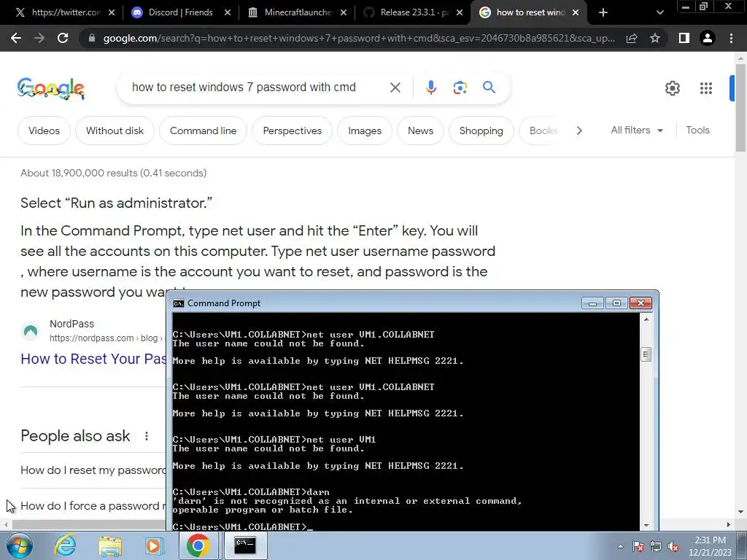Open the NordPass result title link

point(93,359)
